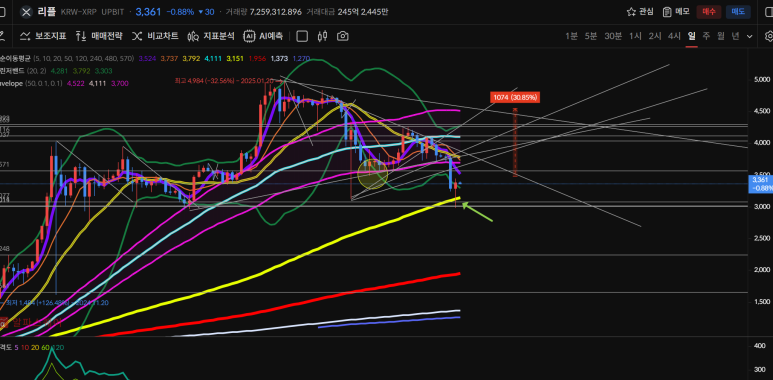Click the yellow circle drawing on the chart
773x380 pixels.
point(372,174)
